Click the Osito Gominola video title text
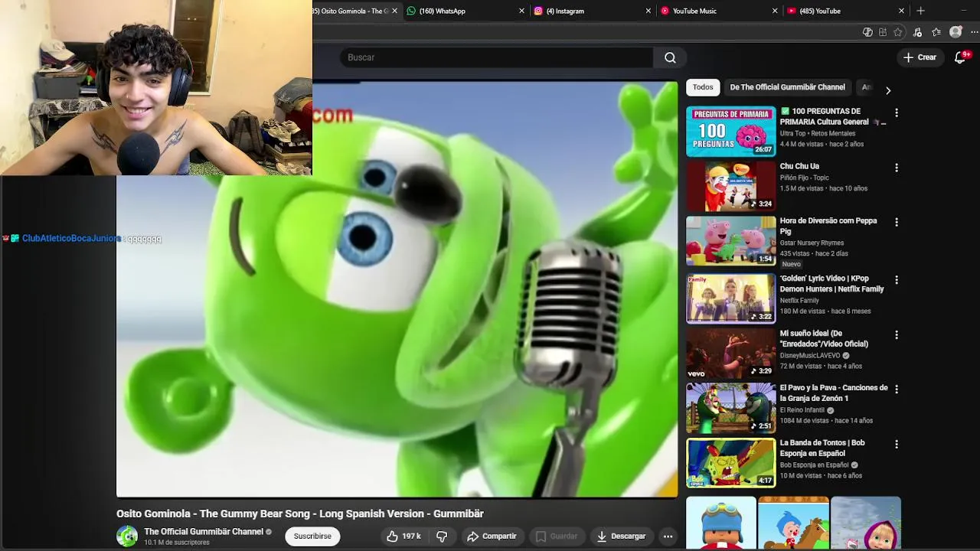Viewport: 980px width, 551px height. [x=300, y=514]
